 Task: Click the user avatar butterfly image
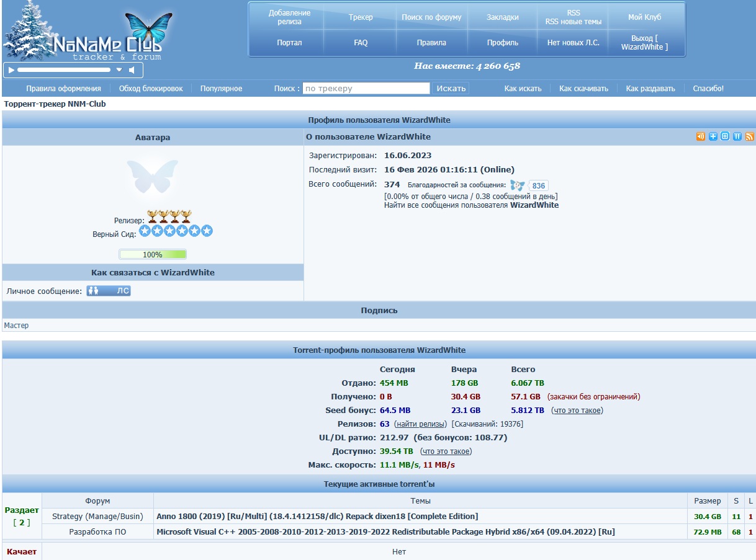pyautogui.click(x=152, y=176)
